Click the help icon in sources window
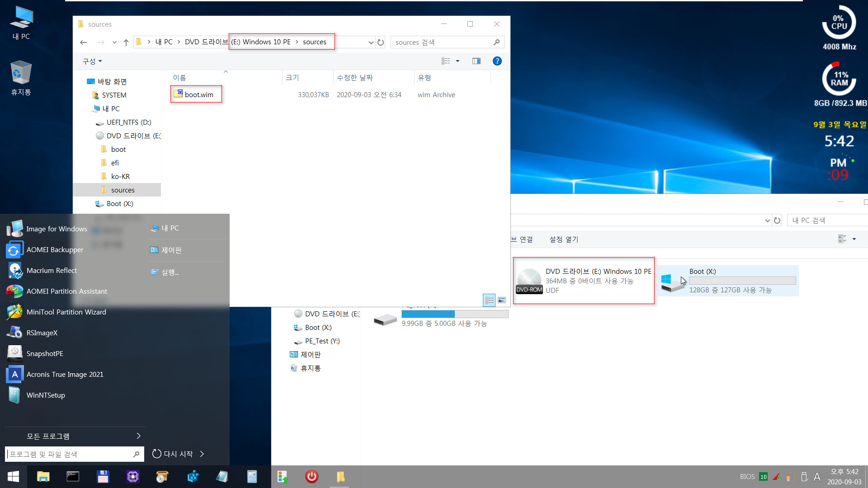This screenshot has height=488, width=868. click(497, 61)
